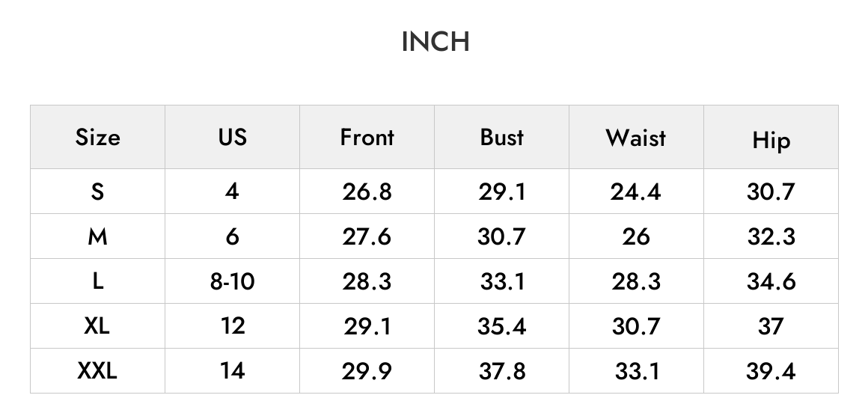Select the US column header

tap(232, 137)
